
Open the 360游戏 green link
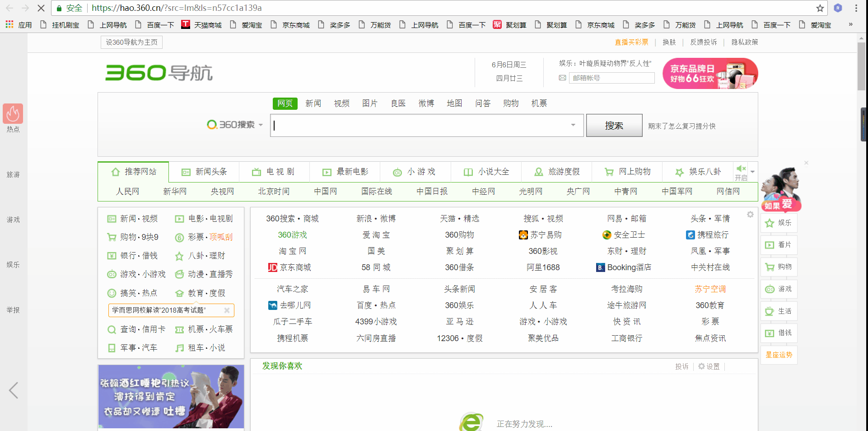click(x=292, y=235)
